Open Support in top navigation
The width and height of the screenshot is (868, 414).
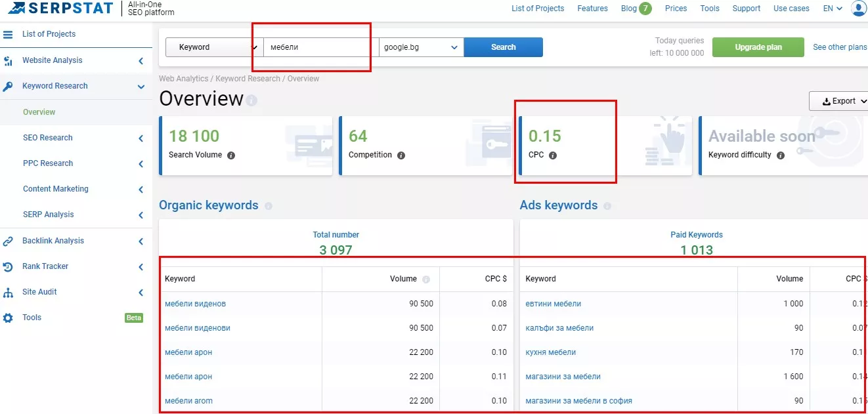tap(746, 9)
